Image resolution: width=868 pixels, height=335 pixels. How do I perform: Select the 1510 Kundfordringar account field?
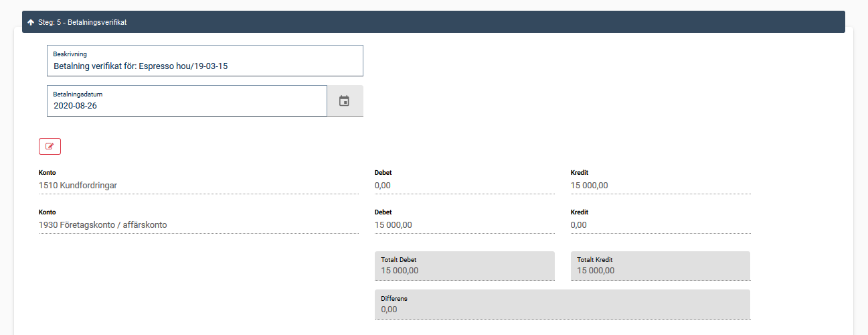click(x=198, y=186)
